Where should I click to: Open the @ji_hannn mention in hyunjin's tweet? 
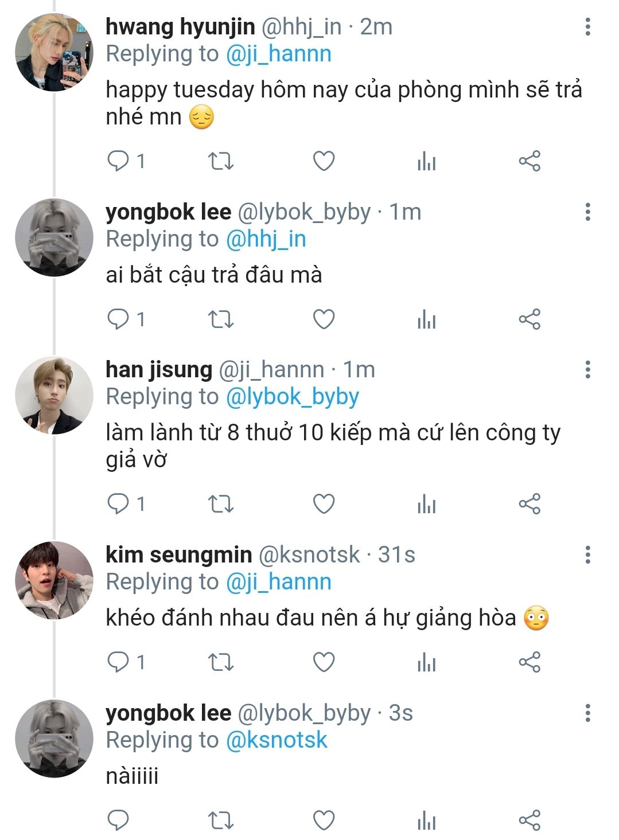(x=279, y=54)
